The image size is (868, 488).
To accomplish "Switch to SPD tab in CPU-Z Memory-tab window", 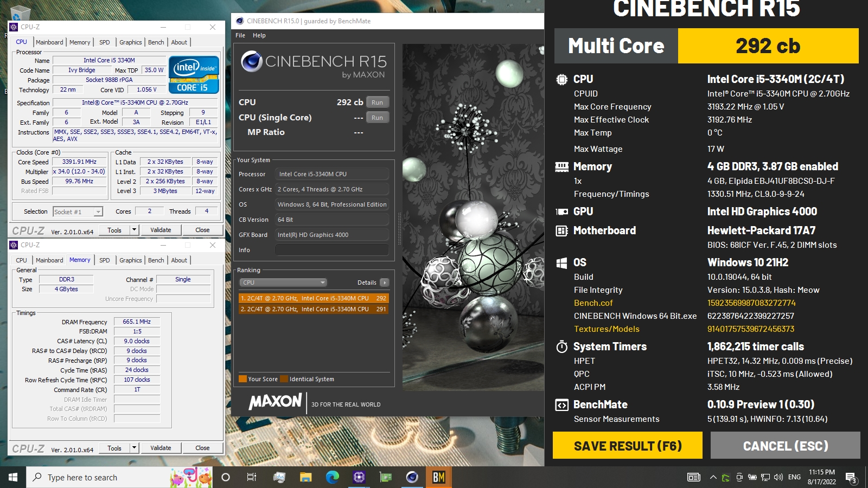I will (105, 260).
